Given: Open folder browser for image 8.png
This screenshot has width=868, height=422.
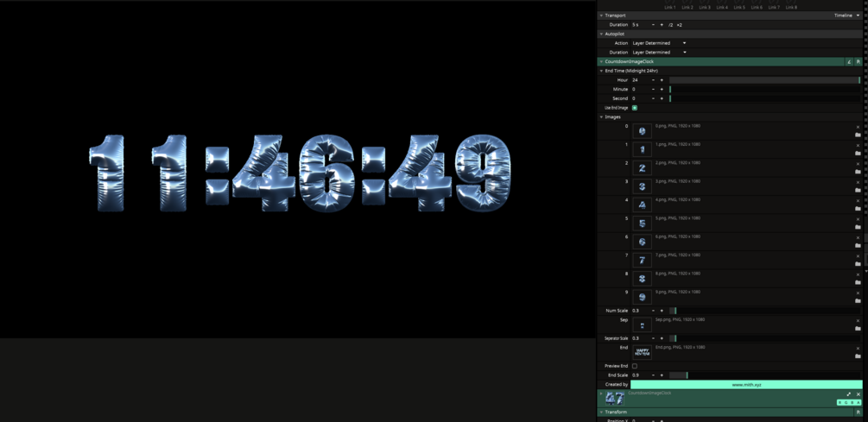Looking at the screenshot, I should point(858,282).
